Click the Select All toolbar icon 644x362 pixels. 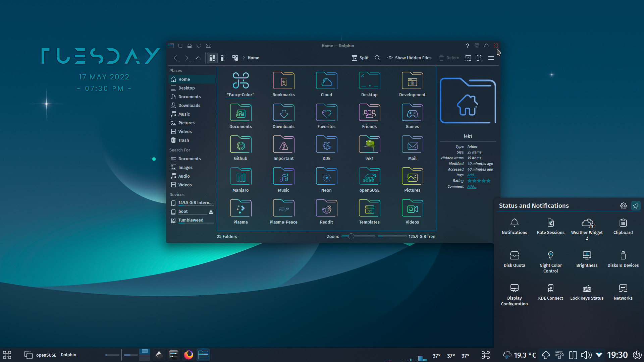point(468,58)
